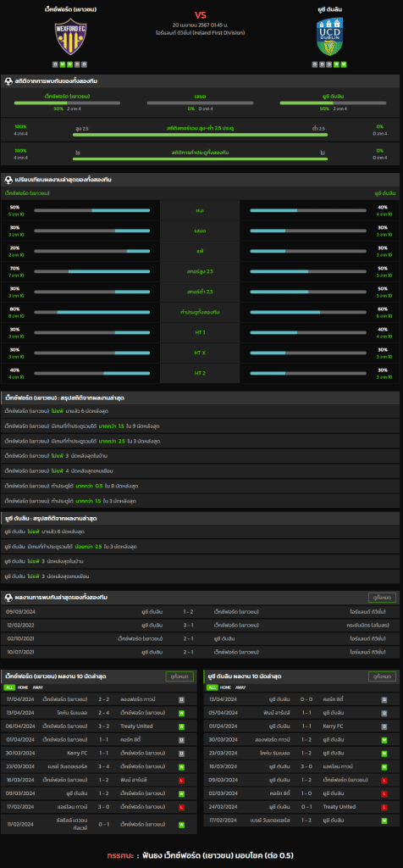Click the สกอร์สูง 2.5 comparison label
The image size is (403, 868).
(x=200, y=271)
